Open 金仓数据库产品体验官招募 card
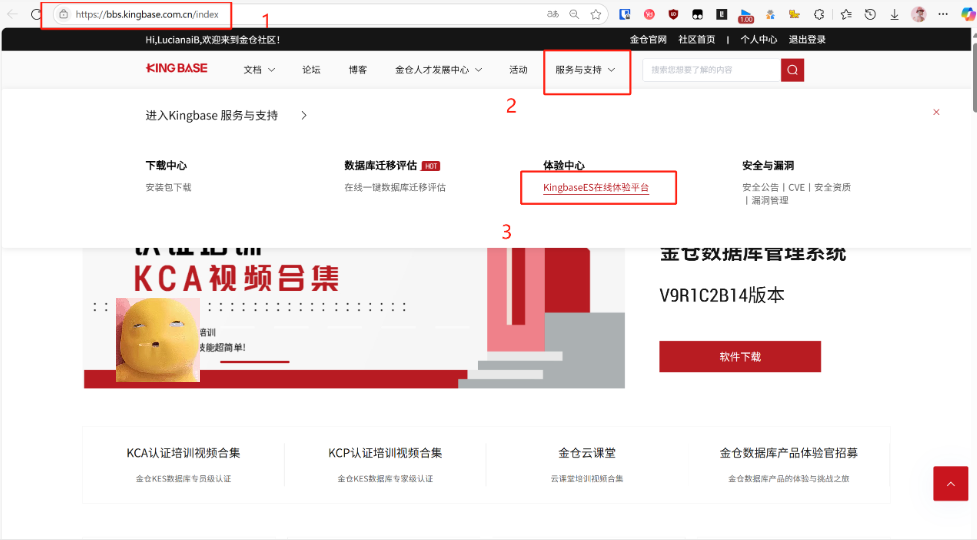977x540 pixels. pyautogui.click(x=788, y=465)
